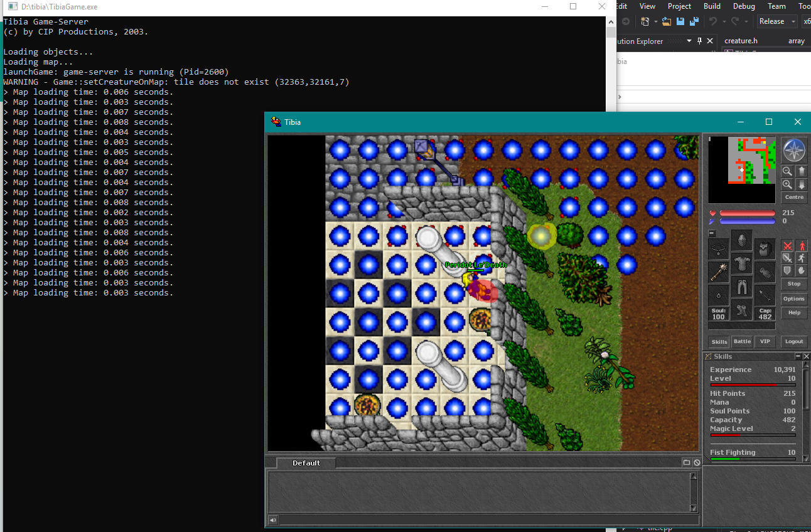Select the helmet equipment slot
The width and height of the screenshot is (811, 532).
[x=741, y=240]
